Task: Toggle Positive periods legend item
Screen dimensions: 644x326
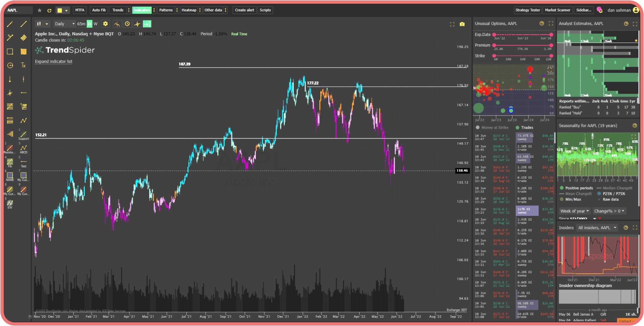Action: pyautogui.click(x=577, y=188)
